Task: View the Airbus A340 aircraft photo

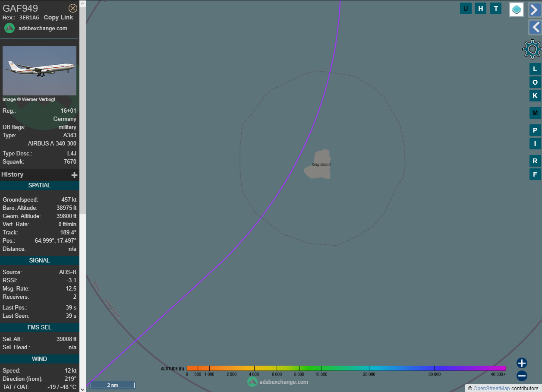Action: click(x=39, y=71)
